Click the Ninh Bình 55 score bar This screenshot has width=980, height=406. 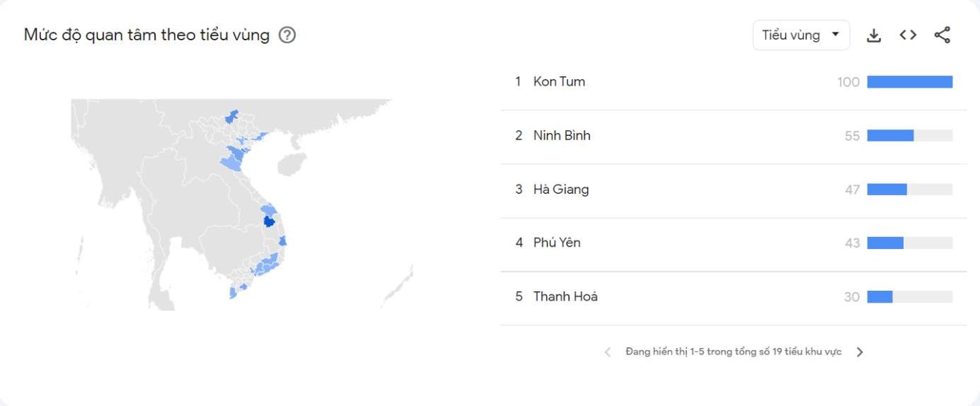click(x=909, y=136)
